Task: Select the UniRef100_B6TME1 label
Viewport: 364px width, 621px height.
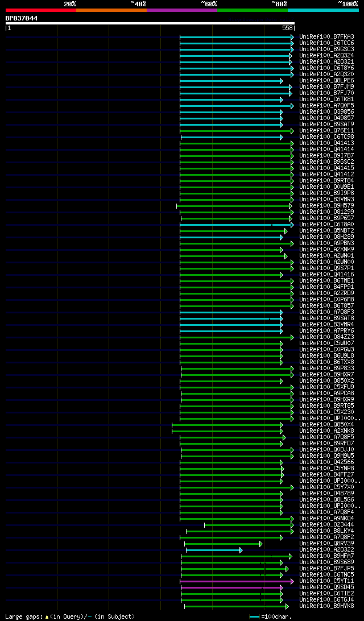Action: point(327,280)
